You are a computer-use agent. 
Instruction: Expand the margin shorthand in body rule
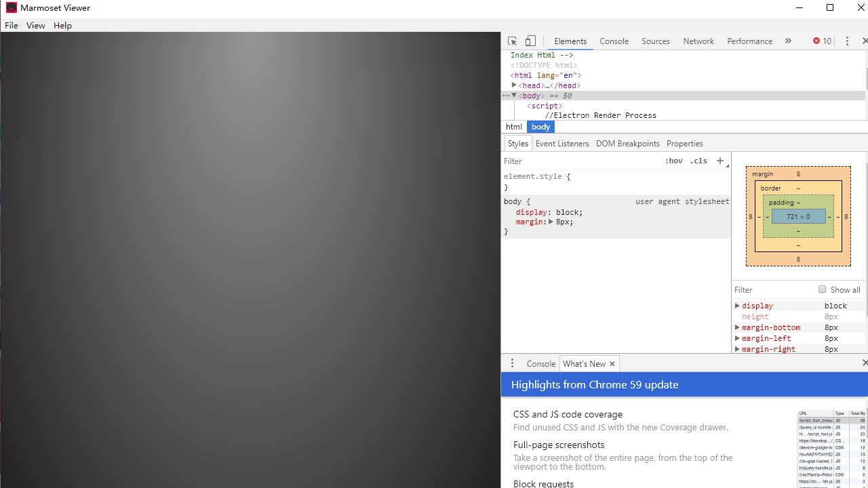[551, 222]
